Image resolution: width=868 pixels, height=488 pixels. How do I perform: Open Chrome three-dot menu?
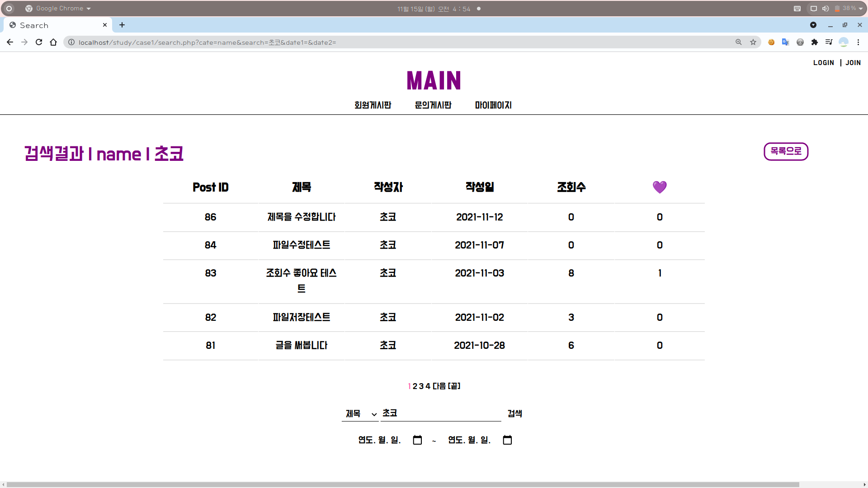point(858,42)
